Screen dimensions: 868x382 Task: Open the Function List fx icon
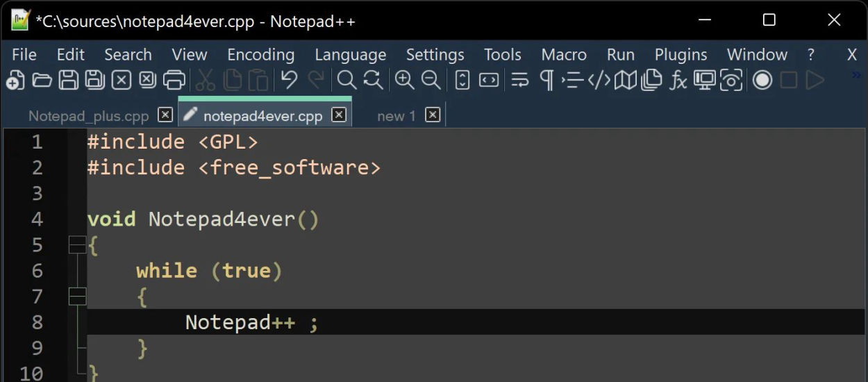[x=678, y=81]
